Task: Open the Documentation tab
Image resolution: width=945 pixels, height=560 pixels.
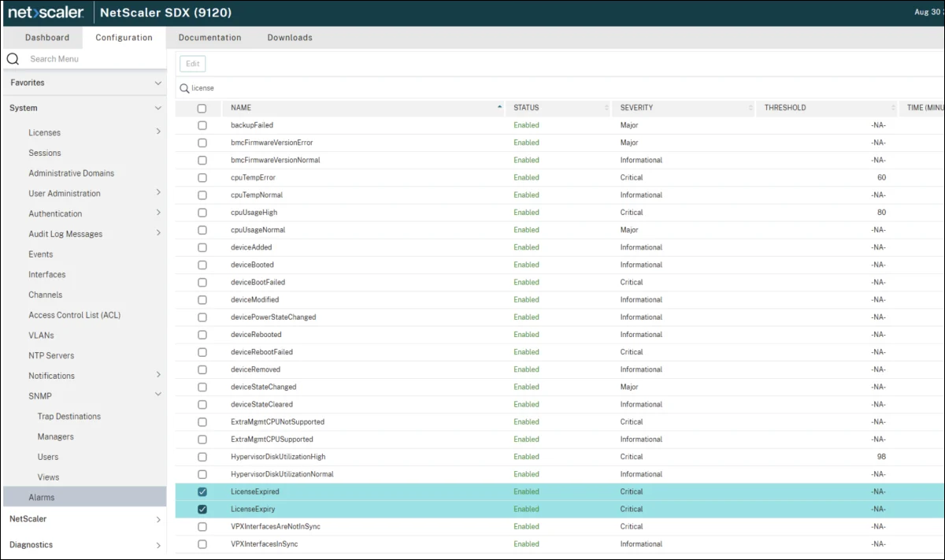Action: pos(210,37)
